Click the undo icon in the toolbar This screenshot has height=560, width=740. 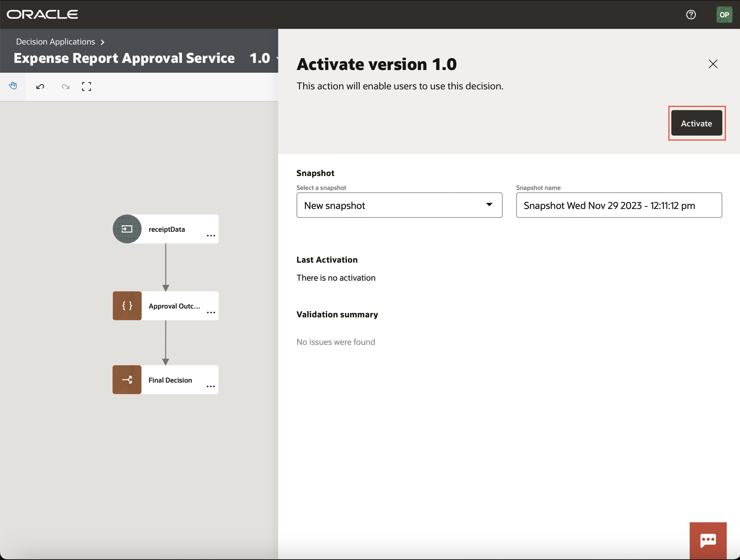coord(40,86)
